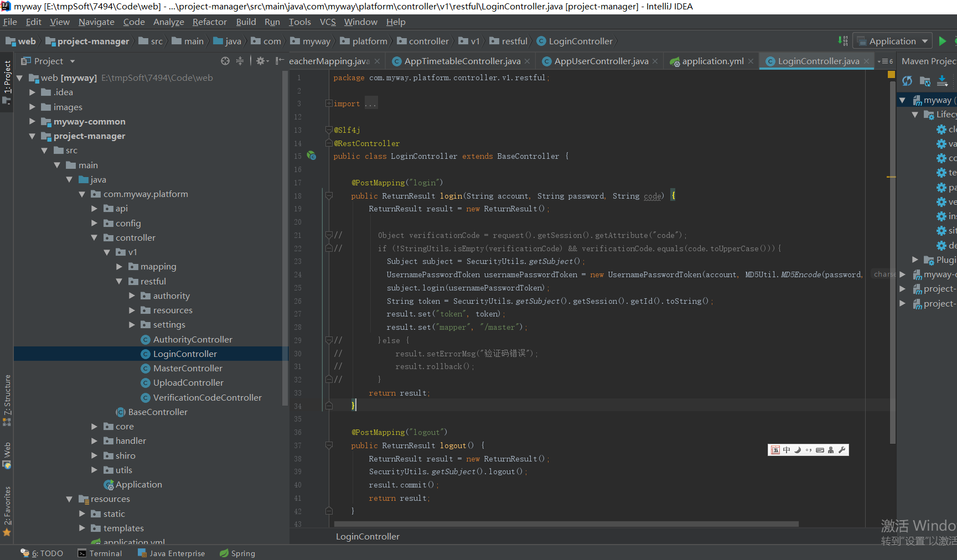
Task: Open Project panel settings gear
Action: coord(261,61)
